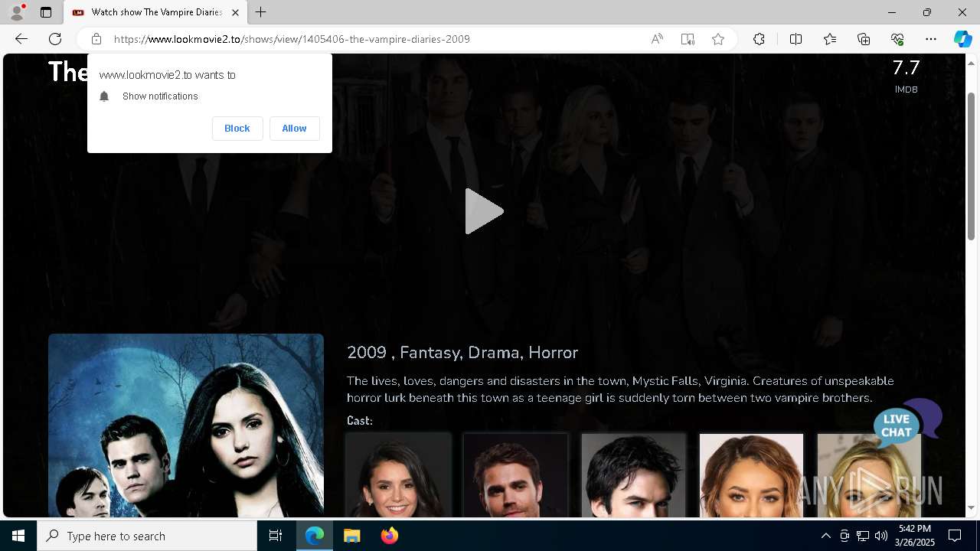Open the Collections panel

tap(864, 39)
